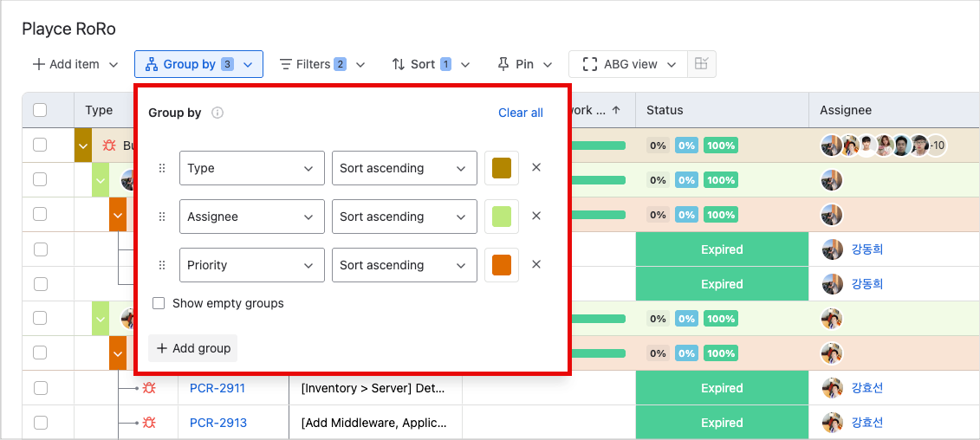980x440 pixels.
Task: Click the drag handle icon for Priority row
Action: click(x=162, y=265)
